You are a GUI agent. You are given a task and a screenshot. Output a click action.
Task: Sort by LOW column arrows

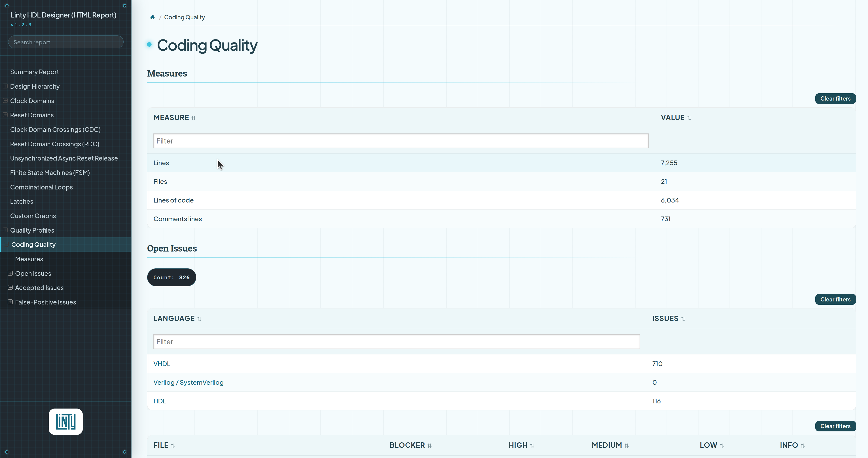pos(722,446)
